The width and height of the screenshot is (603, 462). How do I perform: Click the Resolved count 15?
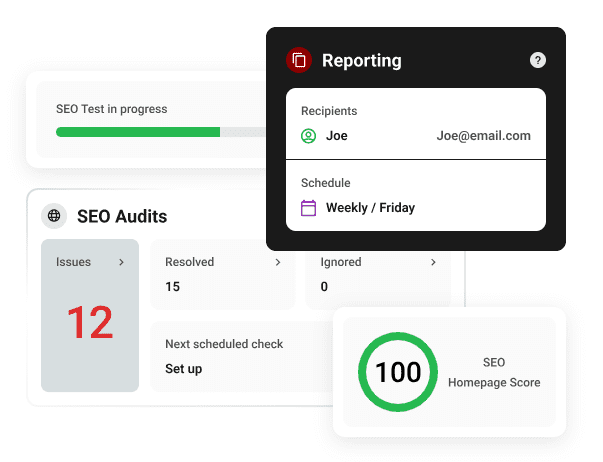(173, 287)
